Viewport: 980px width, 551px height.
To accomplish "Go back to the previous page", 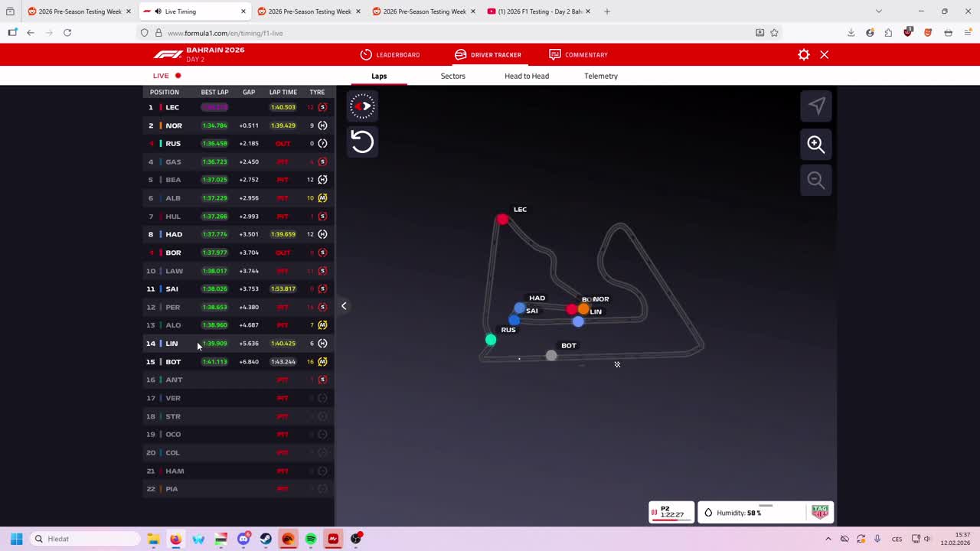I will click(31, 33).
